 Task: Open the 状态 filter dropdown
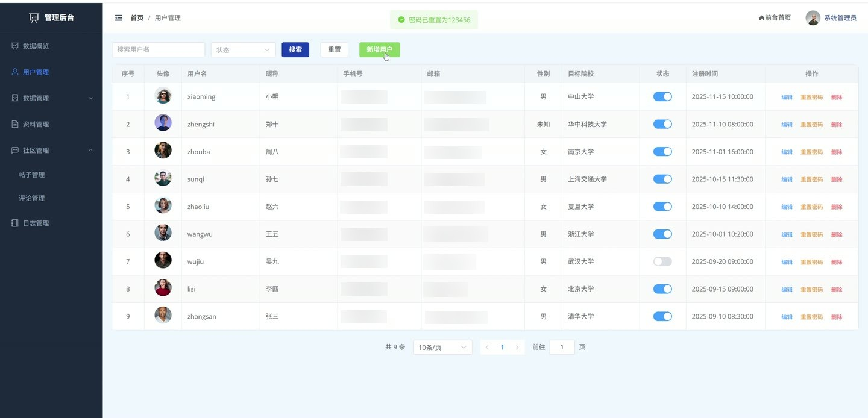244,50
